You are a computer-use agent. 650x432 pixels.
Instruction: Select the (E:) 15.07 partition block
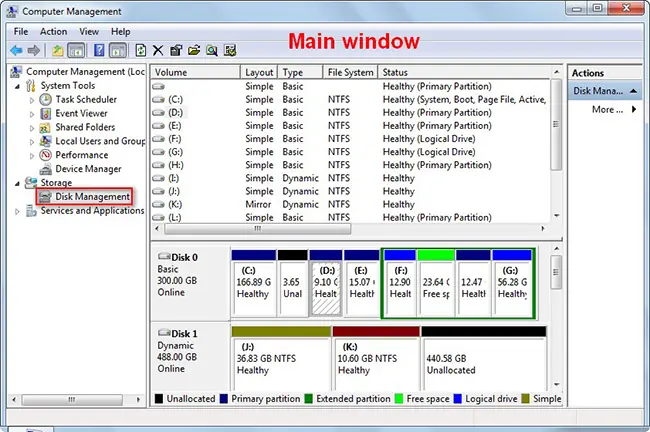point(362,283)
